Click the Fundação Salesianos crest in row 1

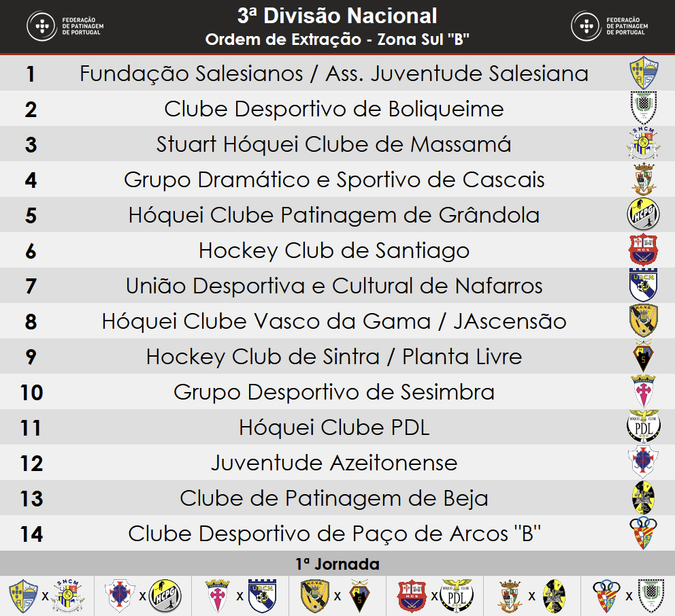tap(644, 73)
